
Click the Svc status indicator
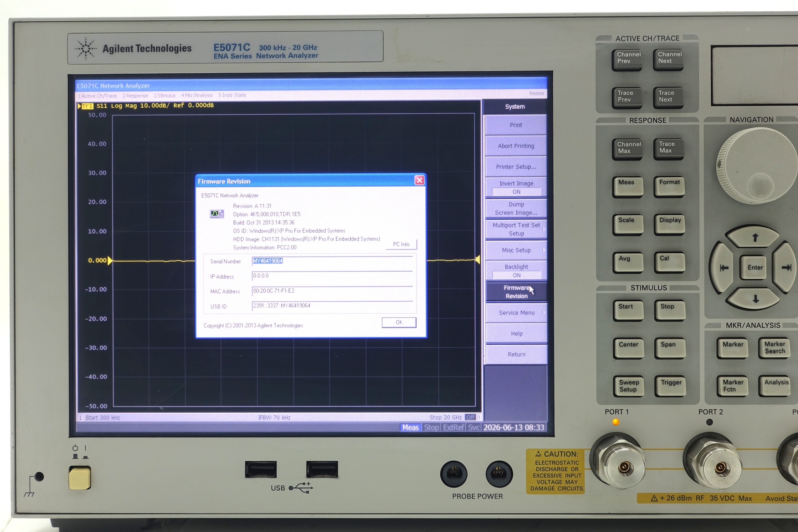pos(473,428)
